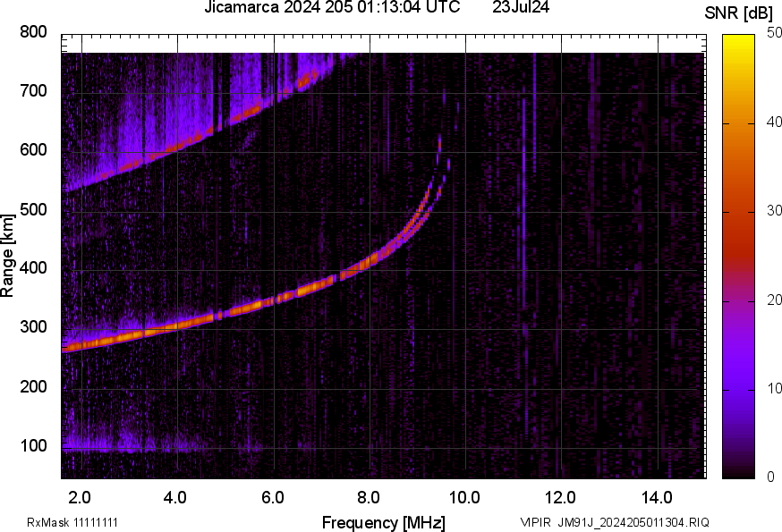Viewport: 782px width, 532px height.
Task: Click the 2.0 tick on the frequency axis
Action: (x=81, y=496)
